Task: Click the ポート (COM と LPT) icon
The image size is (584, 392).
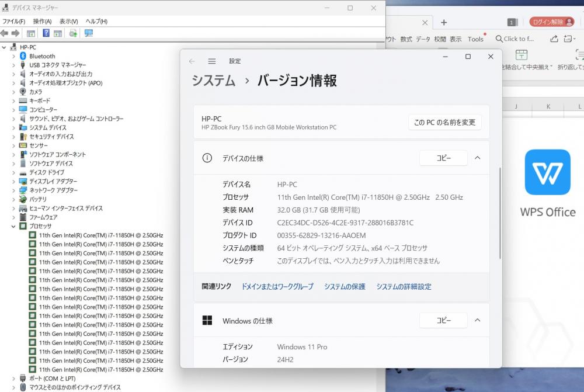Action: (23, 378)
